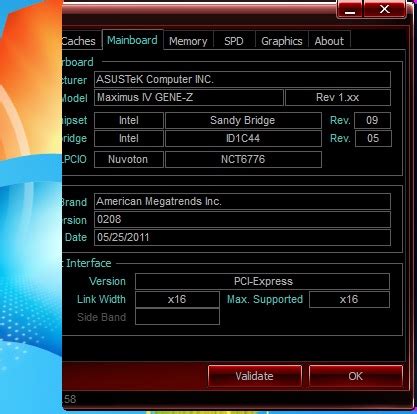The image size is (417, 414).
Task: Minimize the CPU-Z window
Action: pyautogui.click(x=350, y=9)
